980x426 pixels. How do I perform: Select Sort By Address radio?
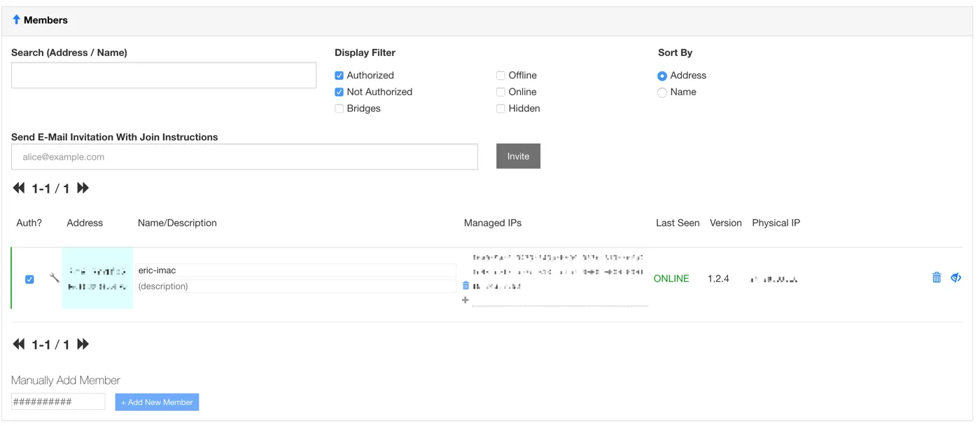tap(662, 76)
